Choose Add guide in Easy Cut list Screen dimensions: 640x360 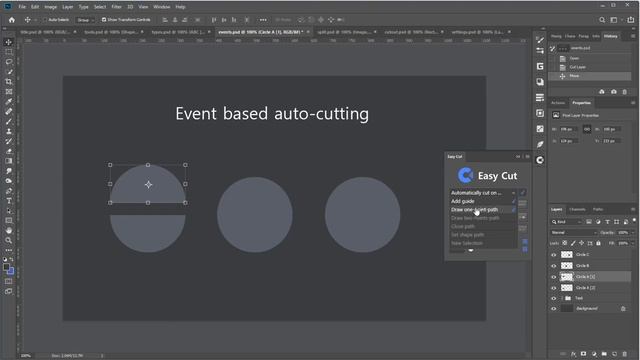point(483,201)
